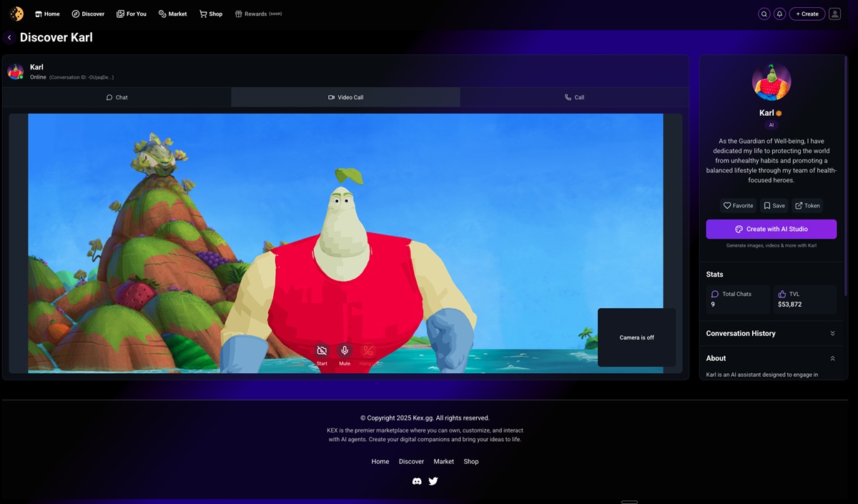
Task: Click the Rewards (soon) nav item
Action: click(258, 14)
